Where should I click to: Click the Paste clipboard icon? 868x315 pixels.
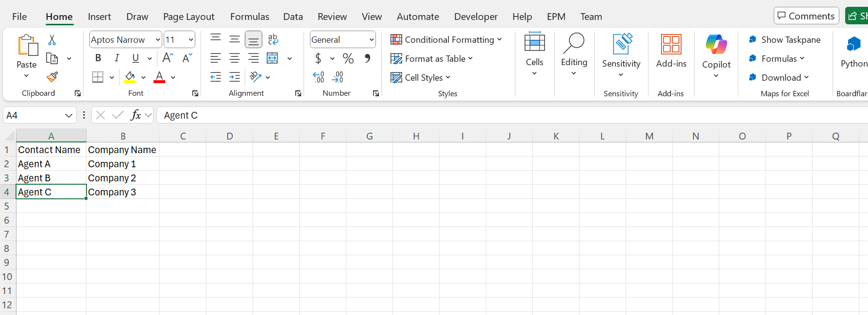click(x=27, y=46)
